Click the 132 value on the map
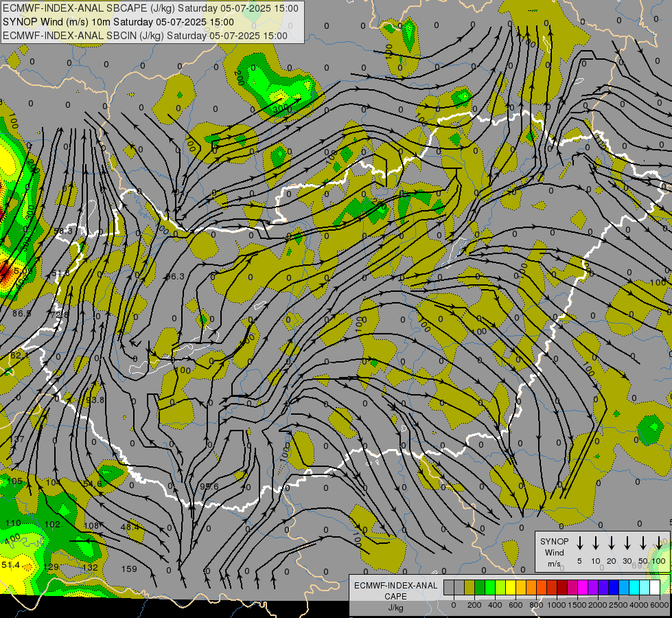 (90, 567)
